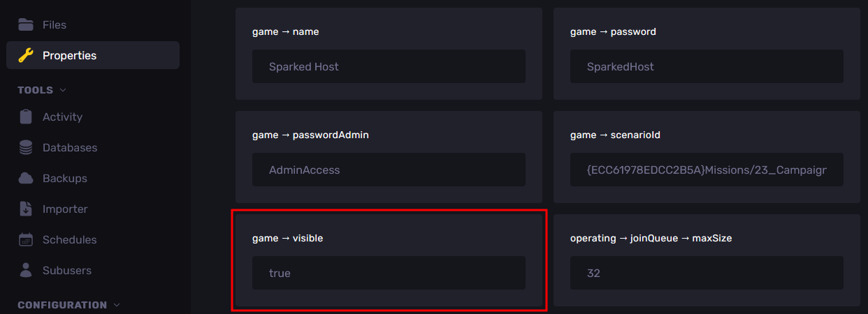868x314 pixels.
Task: Click the Importer file icon
Action: (26, 209)
